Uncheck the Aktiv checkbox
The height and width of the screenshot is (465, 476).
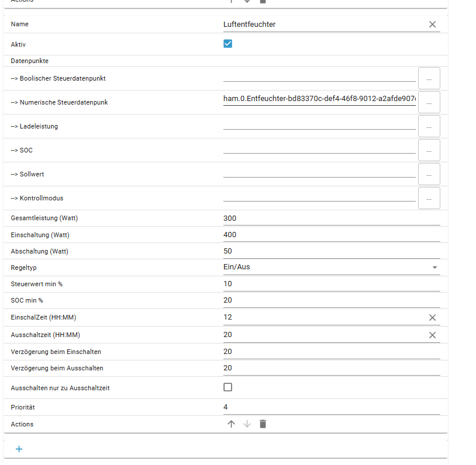pyautogui.click(x=227, y=44)
